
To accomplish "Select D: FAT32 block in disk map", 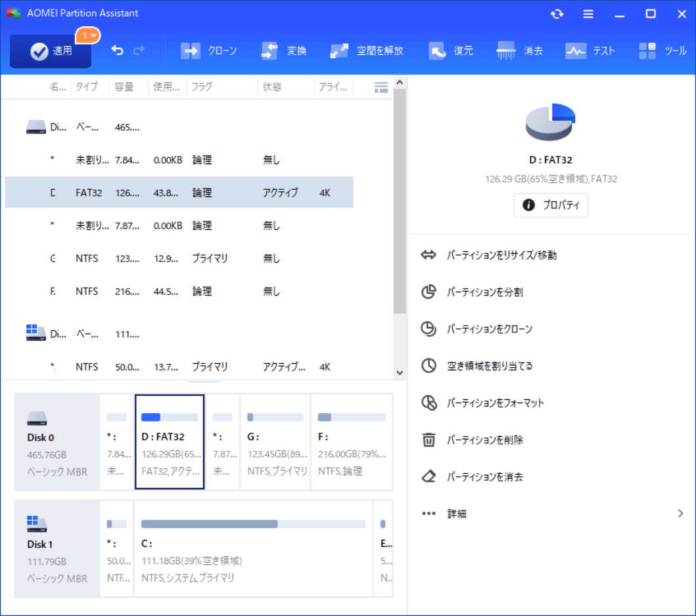I will [170, 442].
